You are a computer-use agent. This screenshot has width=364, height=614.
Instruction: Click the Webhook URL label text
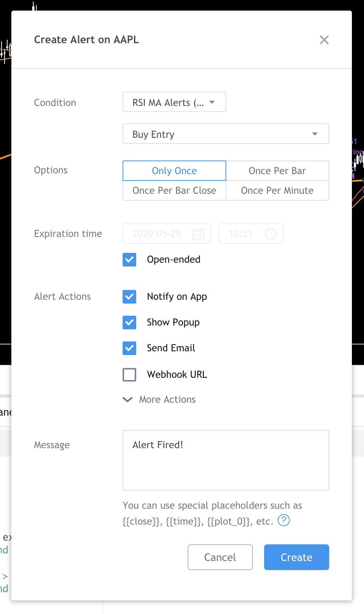click(x=177, y=374)
